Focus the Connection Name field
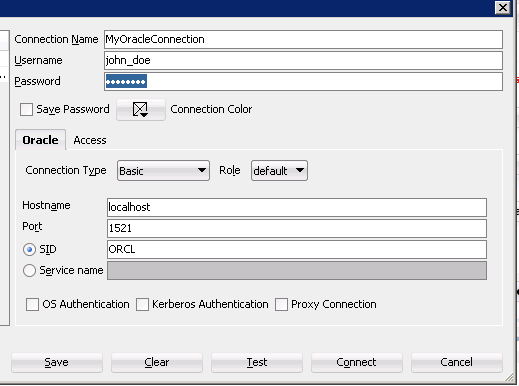 tap(303, 39)
